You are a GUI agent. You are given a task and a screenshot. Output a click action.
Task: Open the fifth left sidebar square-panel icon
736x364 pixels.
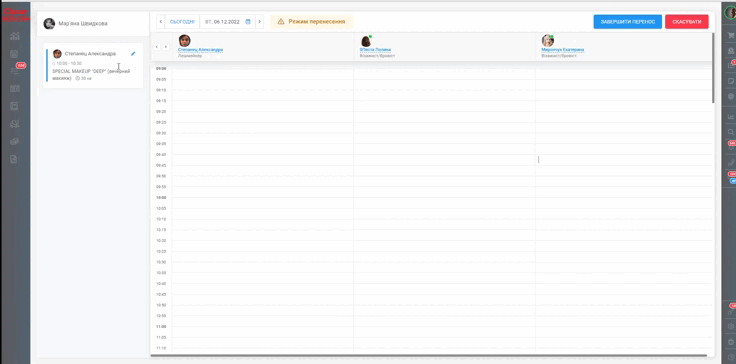14,106
